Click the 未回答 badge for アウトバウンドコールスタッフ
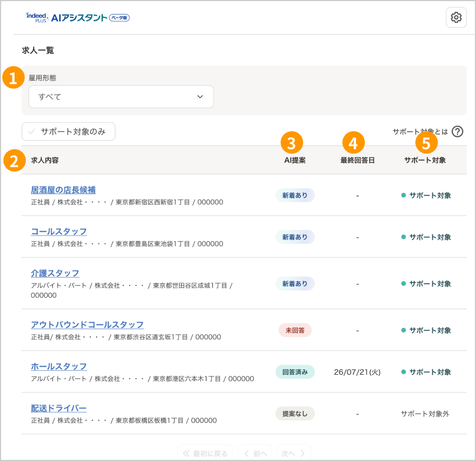 point(295,330)
